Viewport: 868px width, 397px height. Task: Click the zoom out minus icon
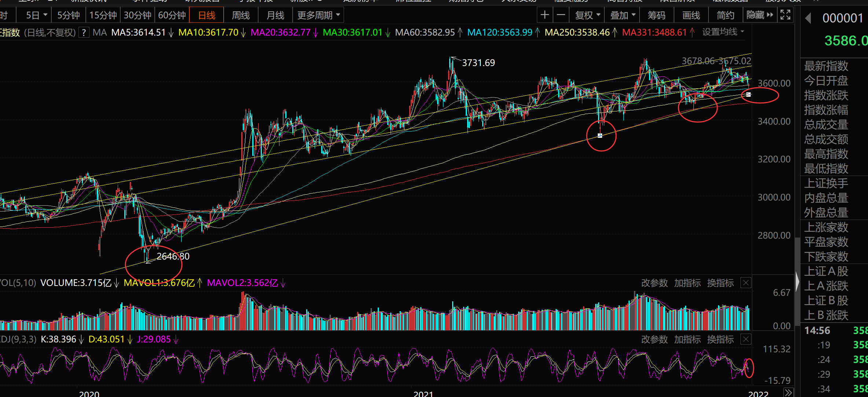pos(561,15)
